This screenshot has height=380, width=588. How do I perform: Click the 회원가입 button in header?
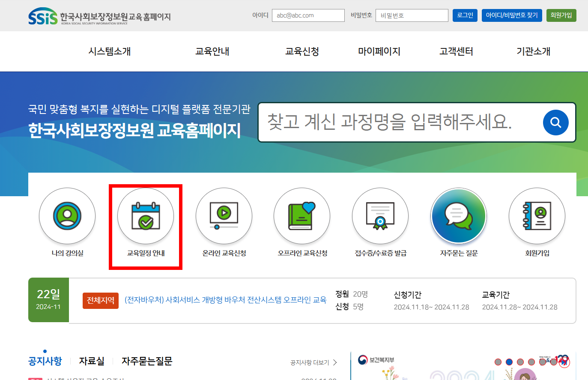561,15
